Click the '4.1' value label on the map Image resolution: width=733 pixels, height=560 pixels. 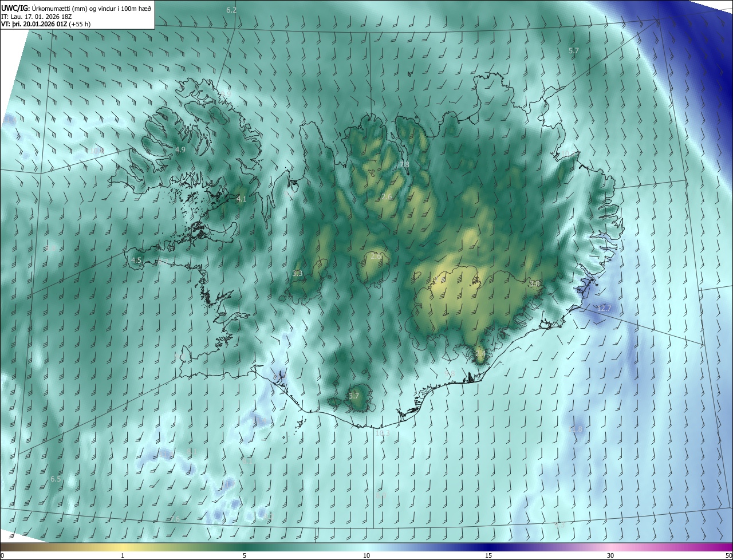click(x=242, y=199)
